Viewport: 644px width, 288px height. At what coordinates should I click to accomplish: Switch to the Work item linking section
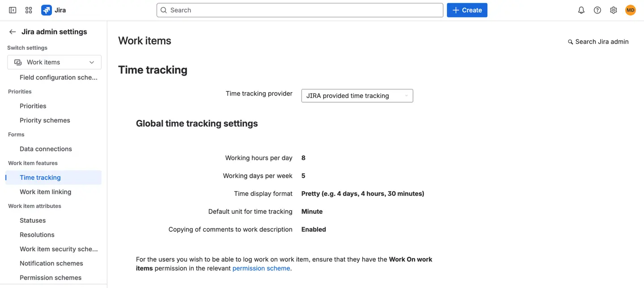[45, 191]
